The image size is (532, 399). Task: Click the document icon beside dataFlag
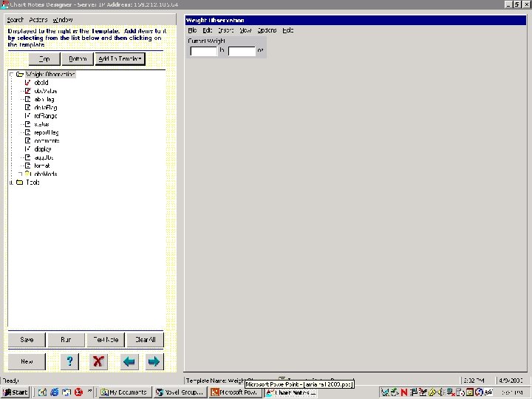coord(28,107)
